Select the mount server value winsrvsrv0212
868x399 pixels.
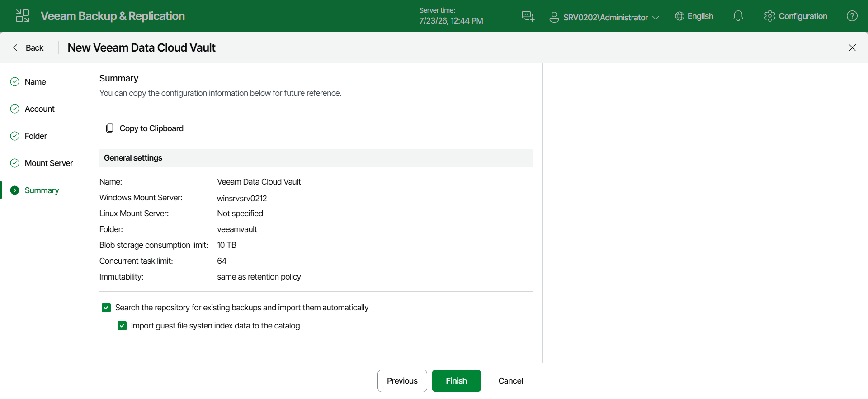point(242,198)
